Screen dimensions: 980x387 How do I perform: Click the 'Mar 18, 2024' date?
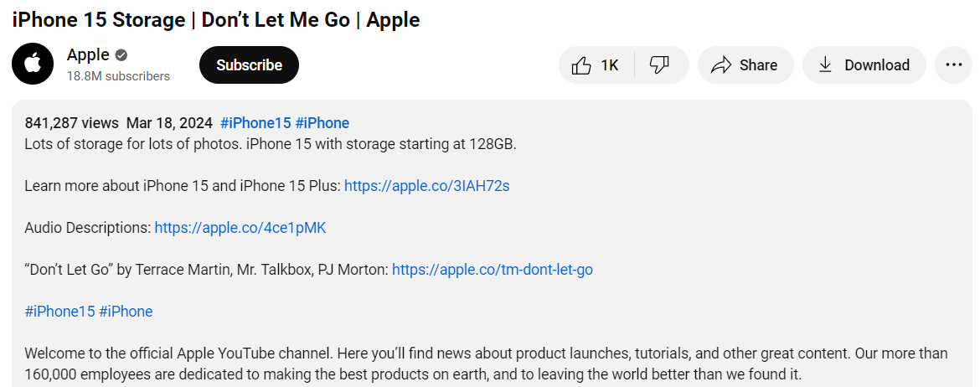(169, 122)
